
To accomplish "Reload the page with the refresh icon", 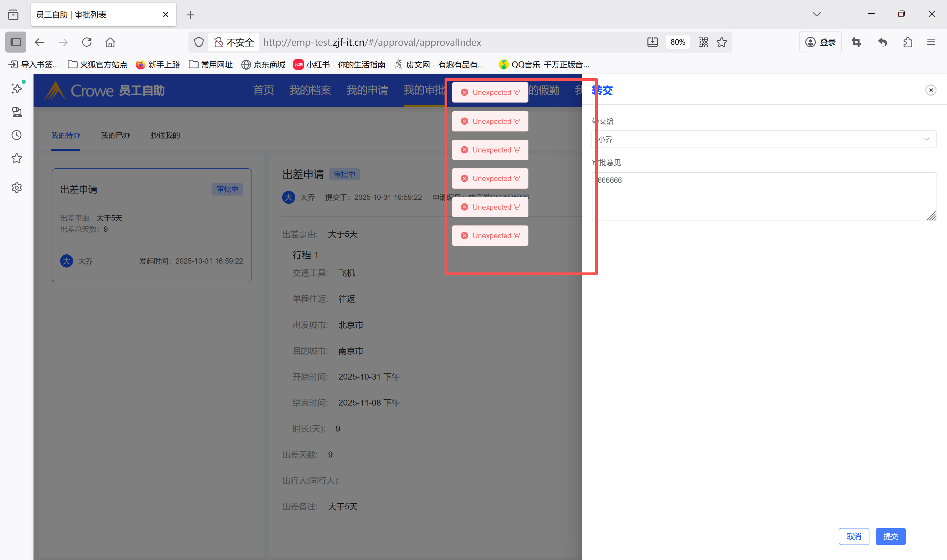I will [87, 42].
